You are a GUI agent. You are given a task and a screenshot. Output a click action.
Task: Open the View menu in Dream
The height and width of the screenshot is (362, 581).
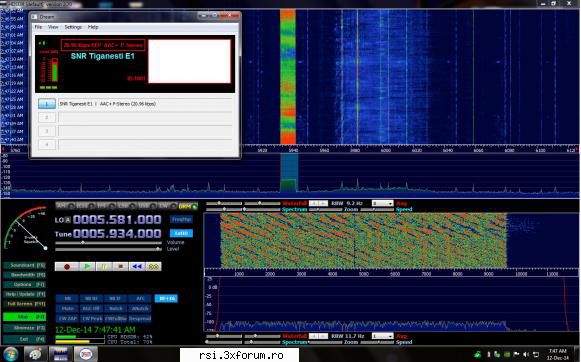(53, 27)
